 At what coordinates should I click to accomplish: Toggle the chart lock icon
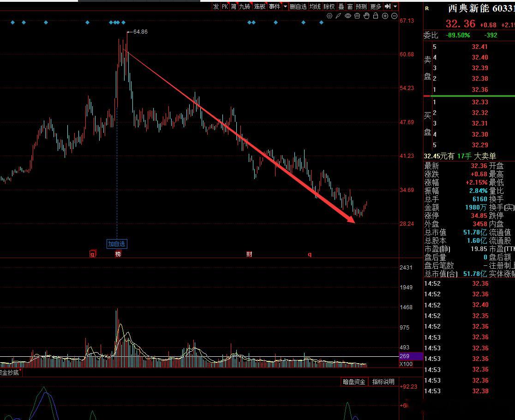pyautogui.click(x=376, y=16)
